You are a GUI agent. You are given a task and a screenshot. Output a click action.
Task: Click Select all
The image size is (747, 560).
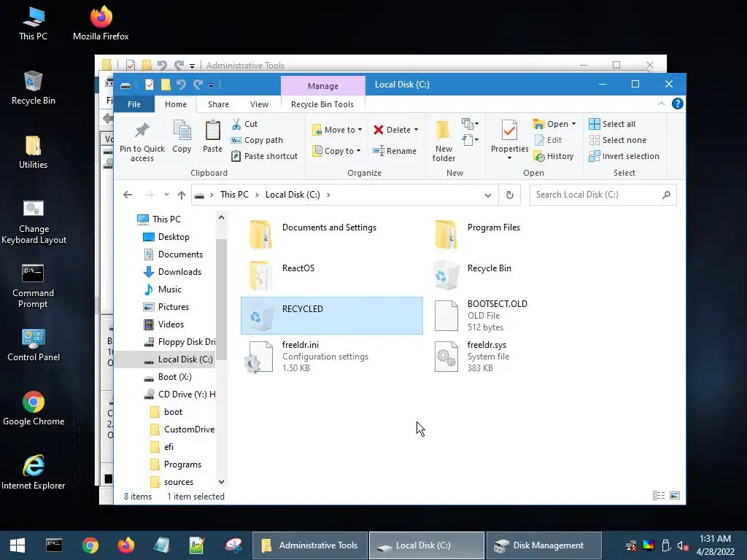pyautogui.click(x=612, y=124)
